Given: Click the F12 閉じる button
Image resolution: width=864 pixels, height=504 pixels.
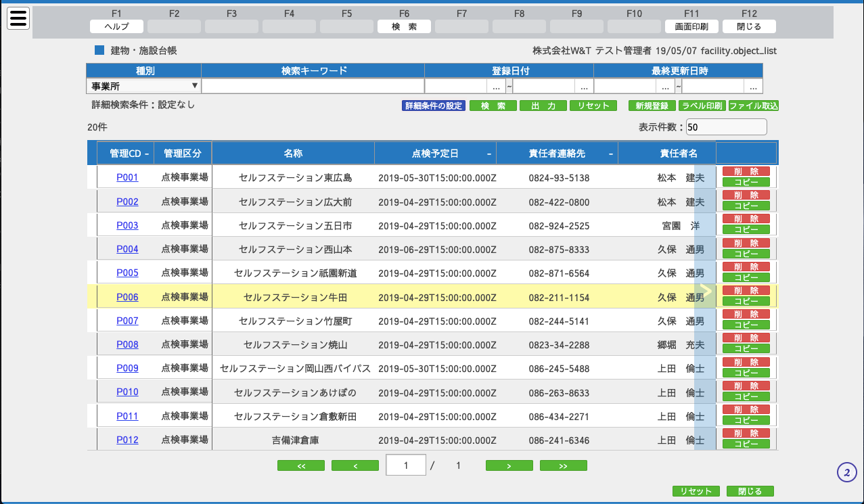Looking at the screenshot, I should [x=749, y=26].
